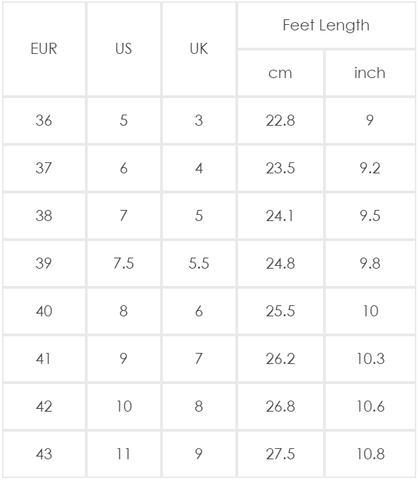
Task: Select the UK 5.5 cell
Action: coord(199,264)
